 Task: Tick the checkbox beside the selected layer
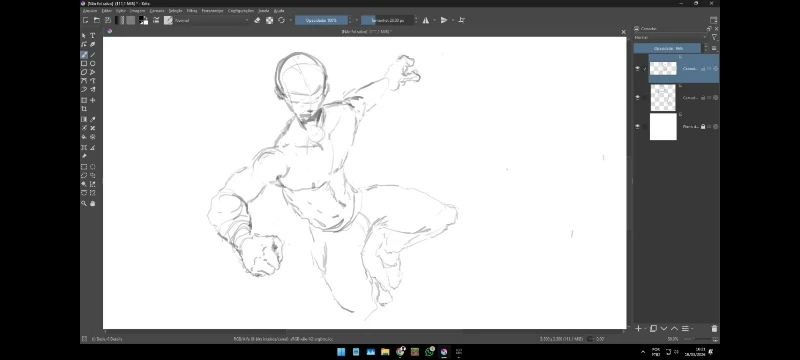645,68
